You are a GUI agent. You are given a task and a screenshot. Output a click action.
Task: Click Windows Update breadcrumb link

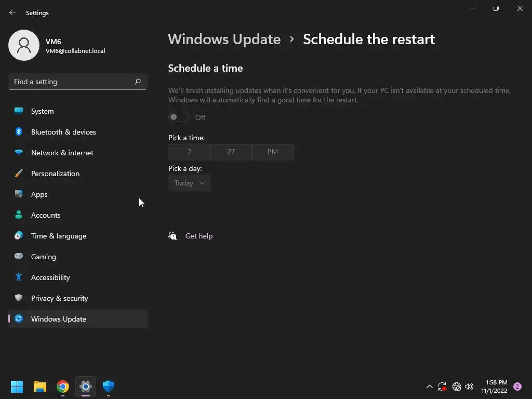[224, 39]
